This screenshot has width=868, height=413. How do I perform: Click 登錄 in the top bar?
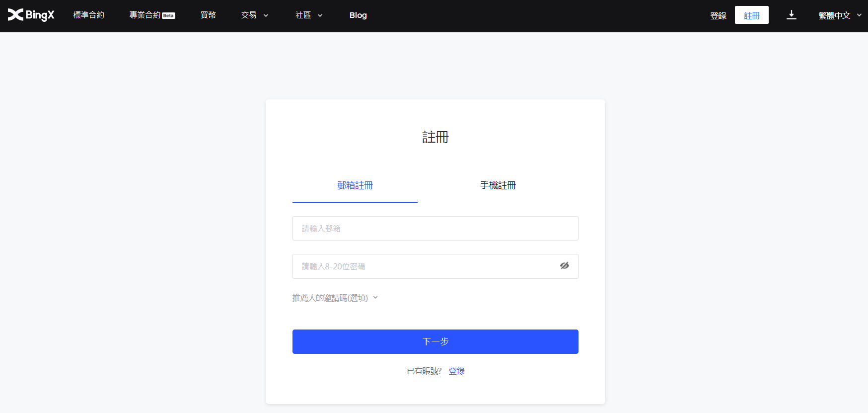point(718,15)
